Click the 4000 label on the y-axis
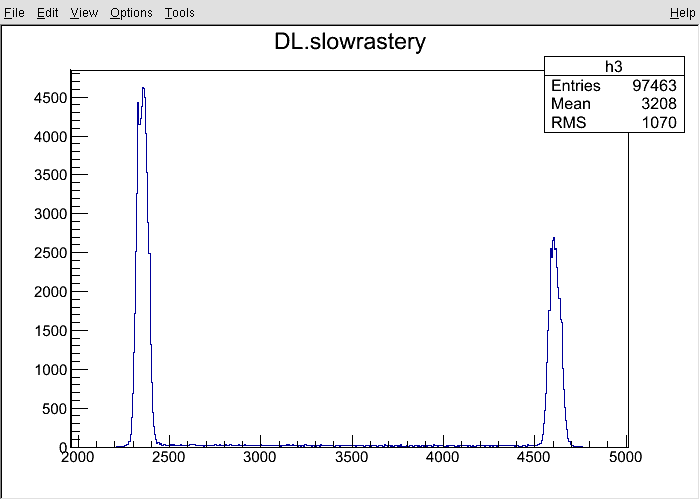The height and width of the screenshot is (500, 700). (x=50, y=137)
